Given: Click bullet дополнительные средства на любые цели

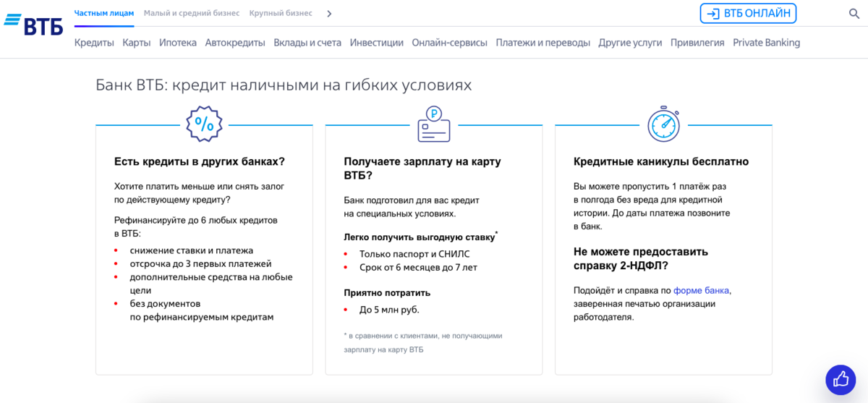Looking at the screenshot, I should click(211, 284).
